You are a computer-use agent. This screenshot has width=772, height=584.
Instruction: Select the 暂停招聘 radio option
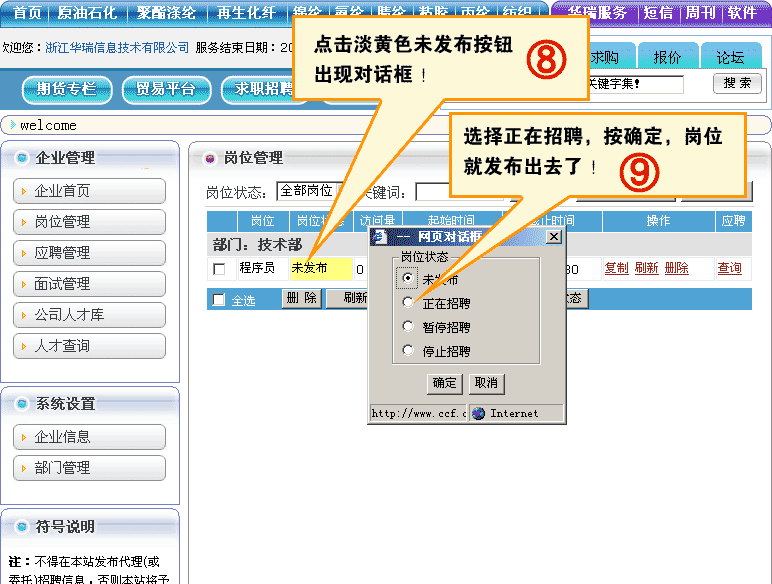[x=407, y=327]
